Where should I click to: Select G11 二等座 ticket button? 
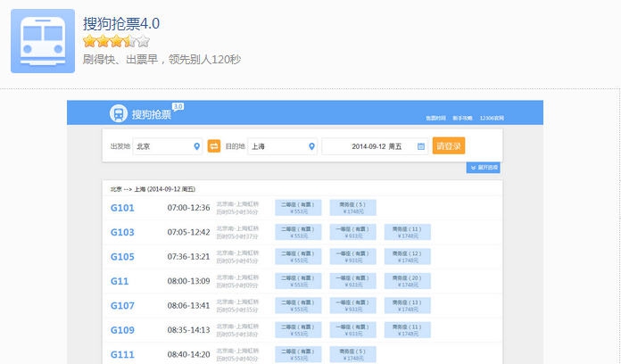pyautogui.click(x=298, y=281)
